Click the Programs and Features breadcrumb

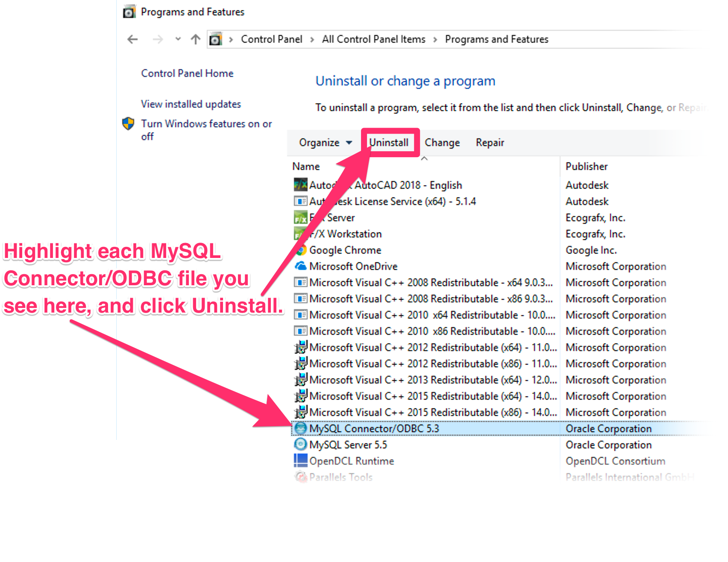click(x=496, y=39)
